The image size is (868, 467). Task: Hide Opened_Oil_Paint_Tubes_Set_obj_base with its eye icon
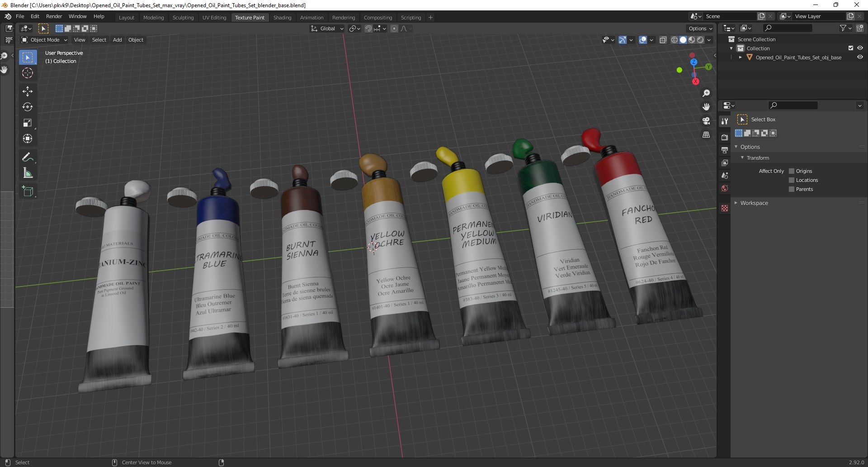point(860,57)
